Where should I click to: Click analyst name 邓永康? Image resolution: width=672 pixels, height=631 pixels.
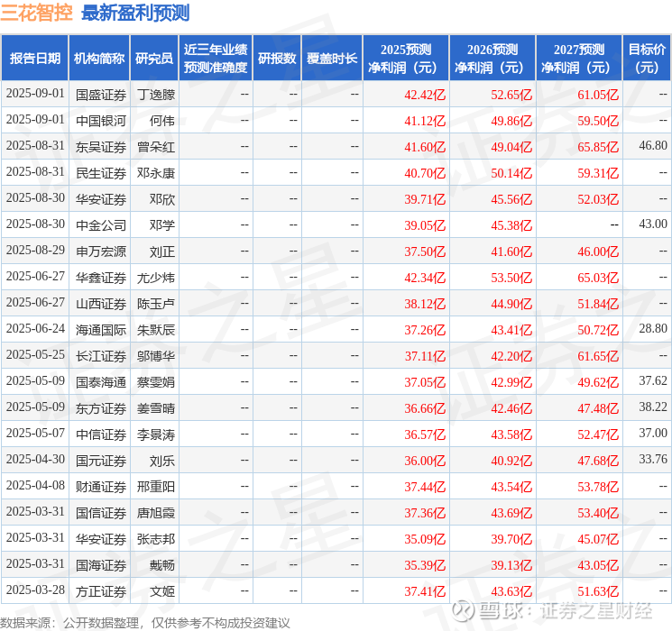[155, 173]
